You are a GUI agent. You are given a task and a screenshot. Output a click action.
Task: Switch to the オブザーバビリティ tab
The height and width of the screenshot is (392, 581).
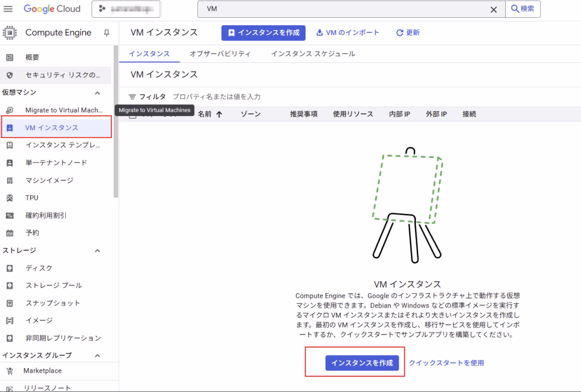click(x=220, y=54)
